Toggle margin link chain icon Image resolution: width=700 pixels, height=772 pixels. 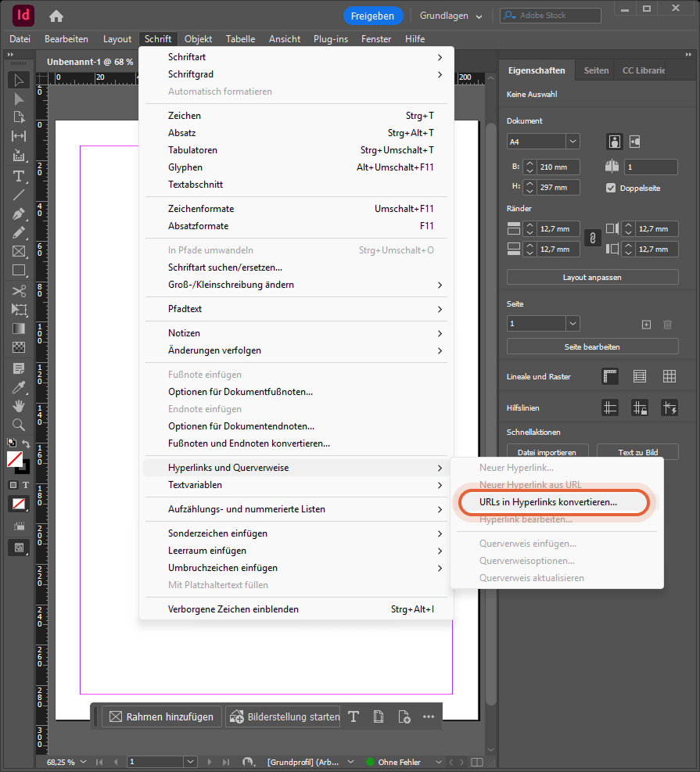[593, 239]
